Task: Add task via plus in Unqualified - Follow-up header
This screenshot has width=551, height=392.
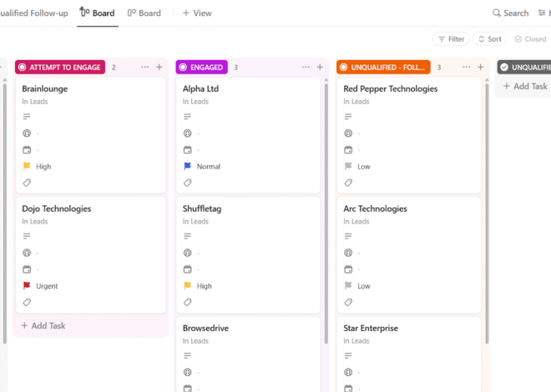Action: [481, 67]
